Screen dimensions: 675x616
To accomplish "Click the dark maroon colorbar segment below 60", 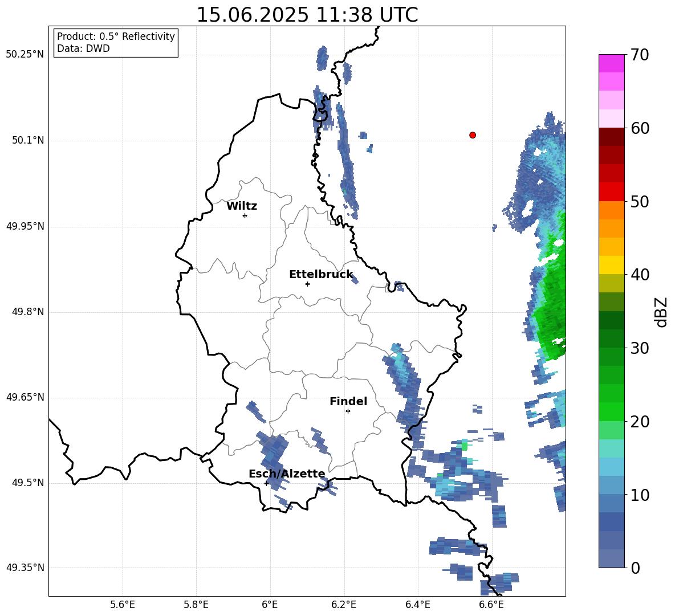I will pyautogui.click(x=611, y=137).
